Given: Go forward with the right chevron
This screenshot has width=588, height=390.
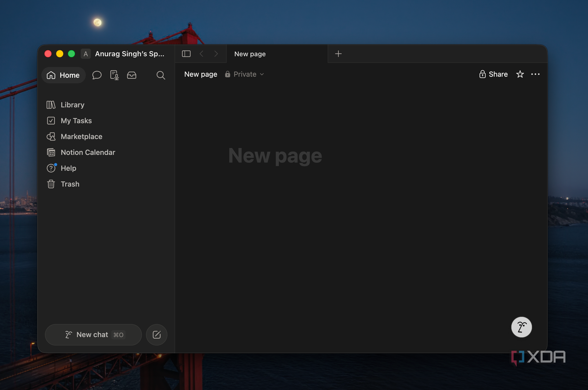Looking at the screenshot, I should click(x=216, y=54).
